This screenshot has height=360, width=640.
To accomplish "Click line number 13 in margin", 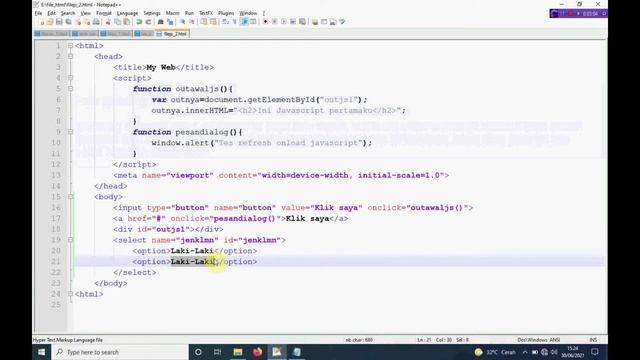I will (56, 175).
